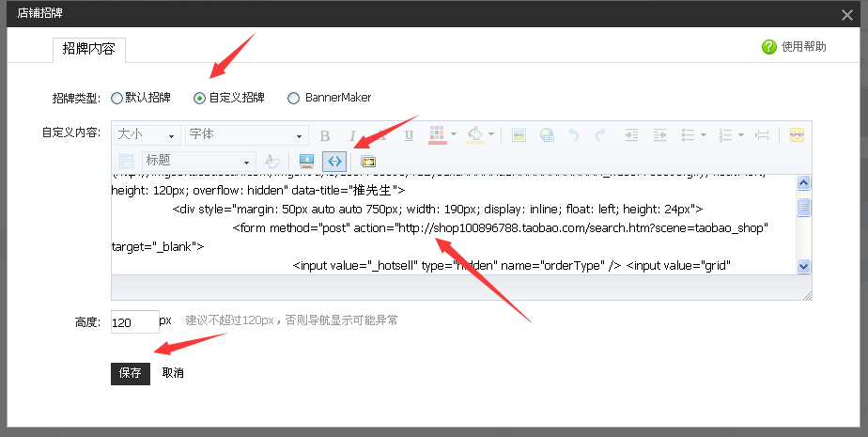
Task: Toggle bold formatting in the editor toolbar
Action: [325, 135]
